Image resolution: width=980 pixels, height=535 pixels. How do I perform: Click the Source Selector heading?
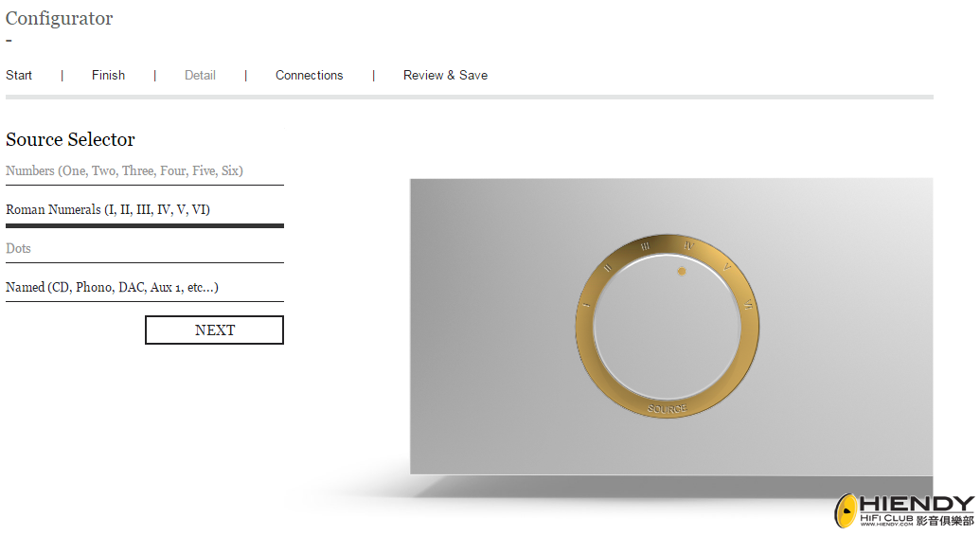(70, 139)
